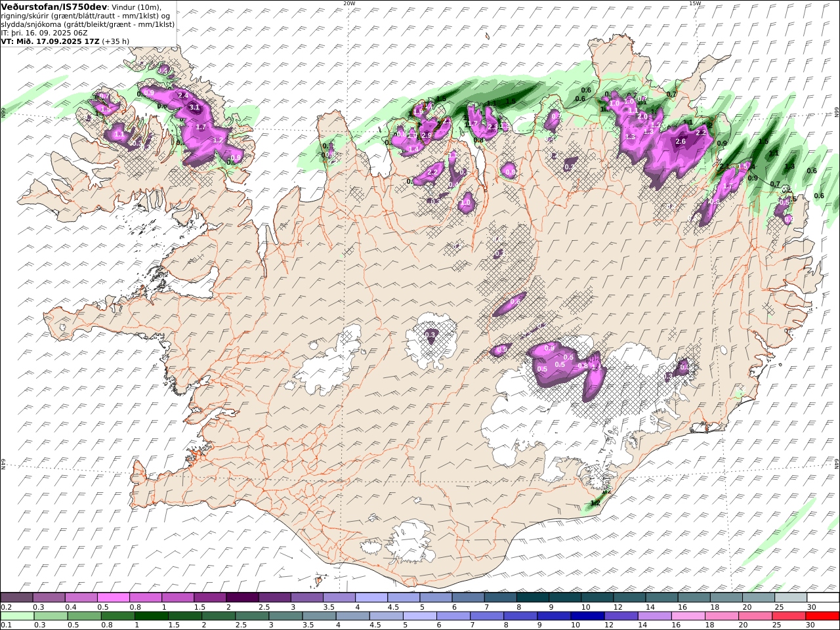Click the '0.2' label in upper legend

[x=6, y=607]
